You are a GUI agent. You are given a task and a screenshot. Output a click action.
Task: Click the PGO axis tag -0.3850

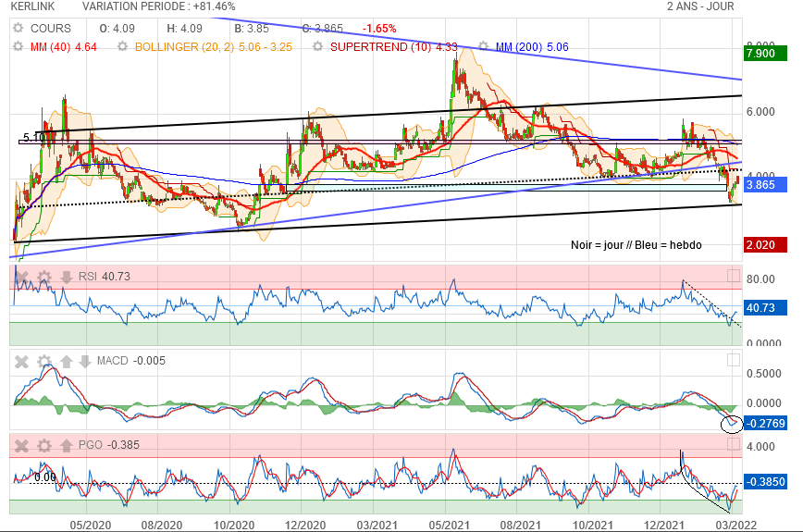[x=765, y=482]
